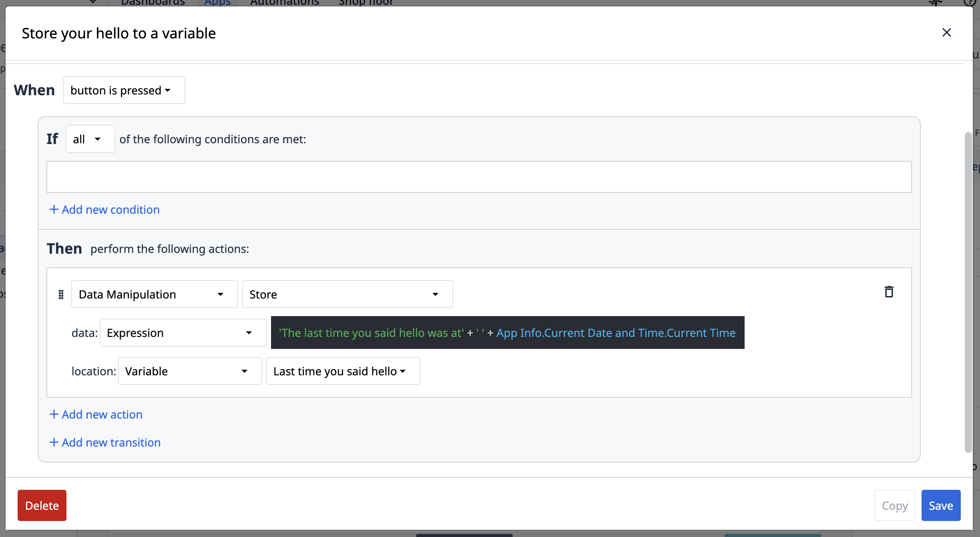The width and height of the screenshot is (980, 537).
Task: Delete the Store action using the trash icon
Action: (x=889, y=292)
